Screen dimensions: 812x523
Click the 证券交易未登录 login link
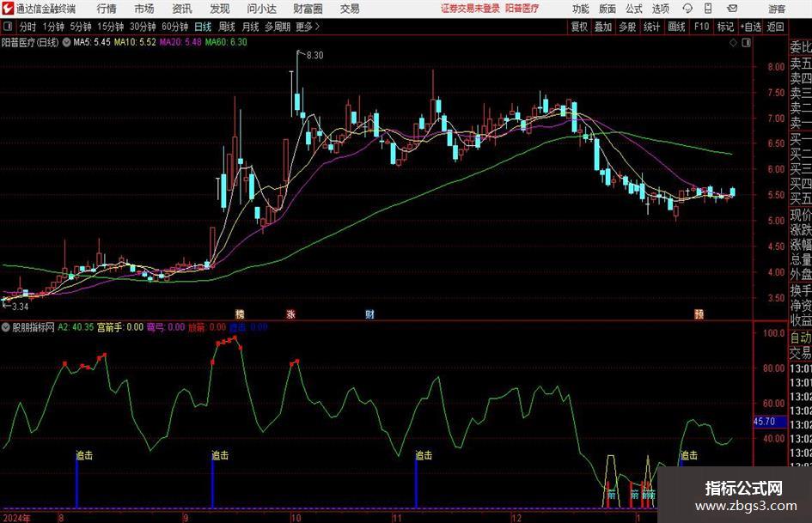470,9
